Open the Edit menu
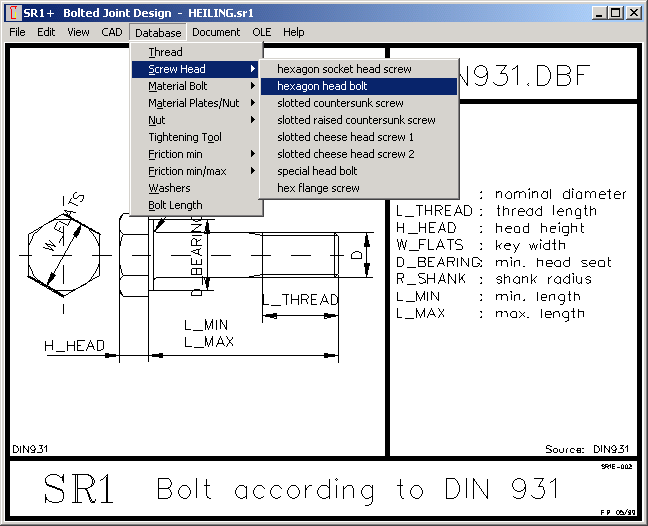Image resolution: width=648 pixels, height=526 pixels. 46,32
